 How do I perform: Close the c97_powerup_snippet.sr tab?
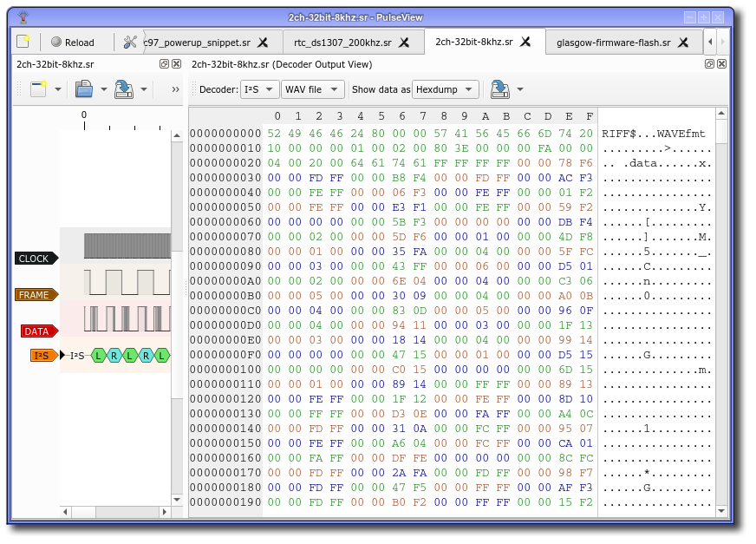click(x=263, y=43)
